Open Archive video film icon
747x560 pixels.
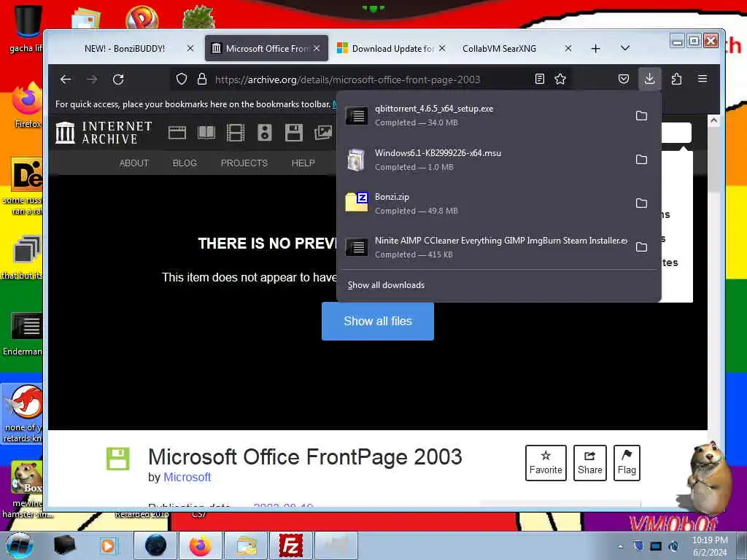pyautogui.click(x=236, y=133)
